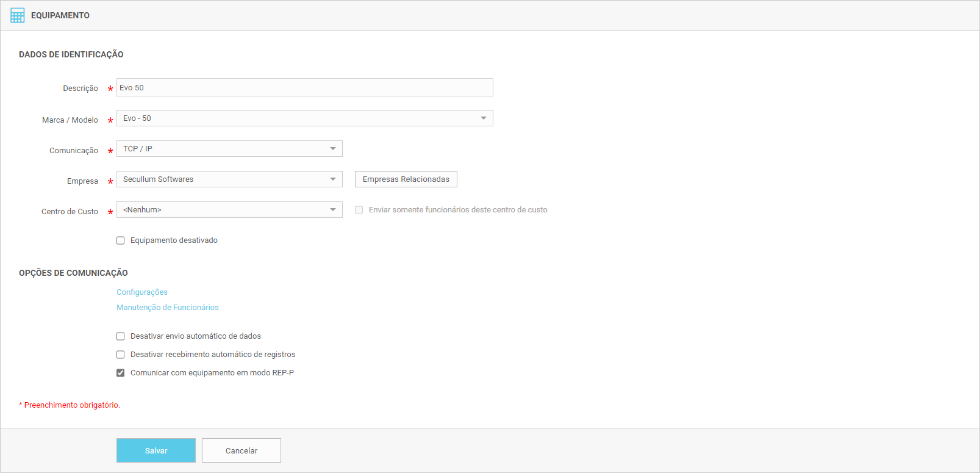Click the EQUIPAMENTO page title text

60,15
